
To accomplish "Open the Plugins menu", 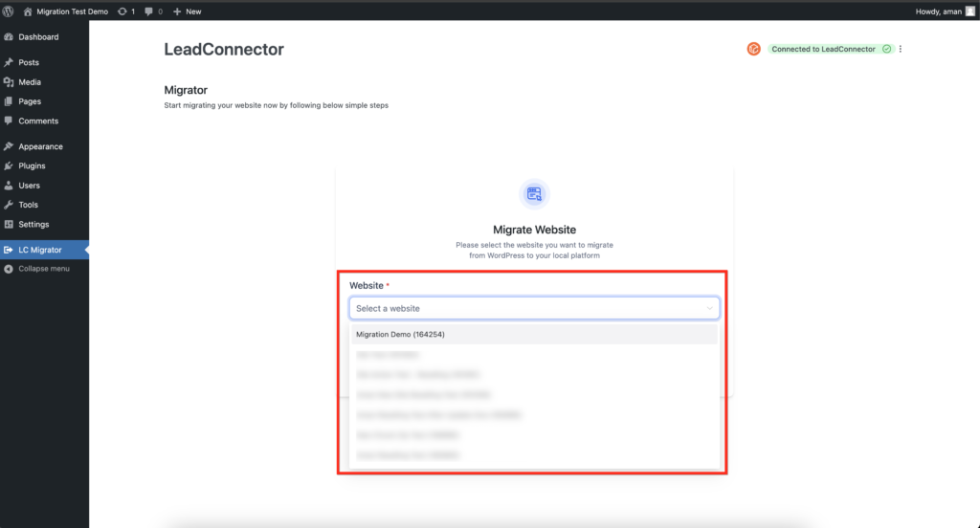I will click(44, 165).
